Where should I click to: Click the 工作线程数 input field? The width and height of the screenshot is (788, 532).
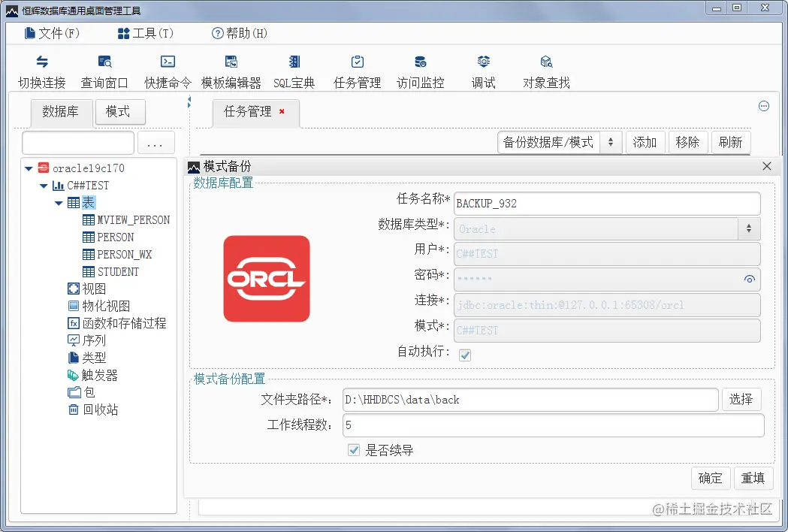554,425
